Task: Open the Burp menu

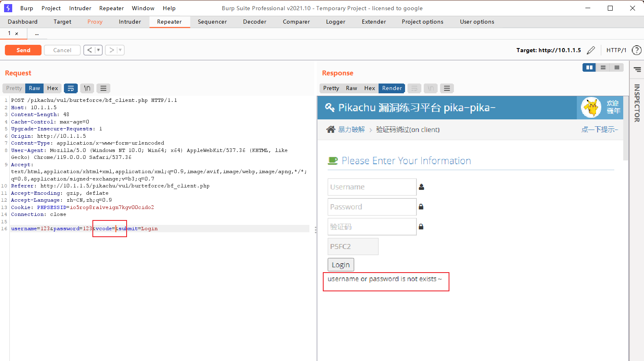Action: pos(26,8)
